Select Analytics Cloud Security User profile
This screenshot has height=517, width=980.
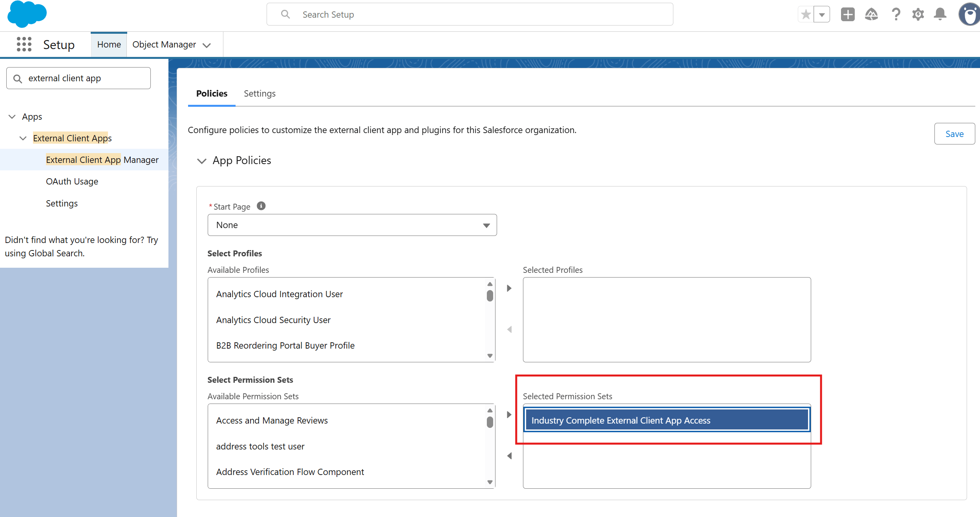346,320
